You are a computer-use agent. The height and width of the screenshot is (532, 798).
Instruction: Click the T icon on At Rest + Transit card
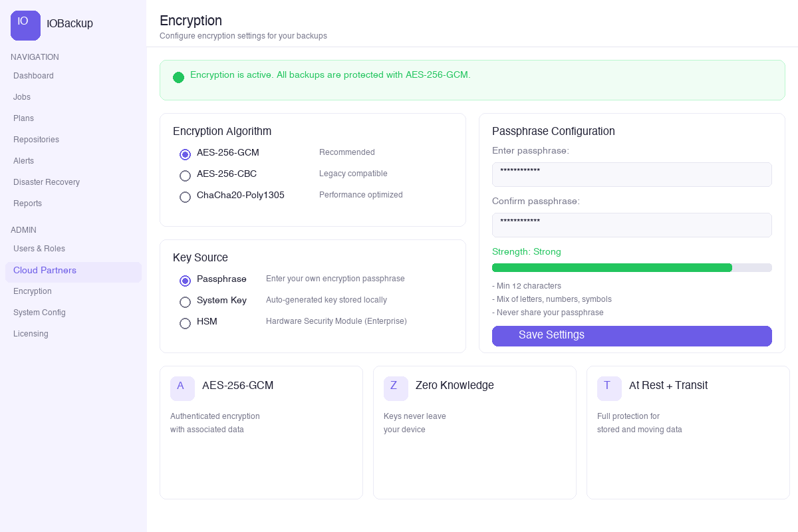pos(609,388)
